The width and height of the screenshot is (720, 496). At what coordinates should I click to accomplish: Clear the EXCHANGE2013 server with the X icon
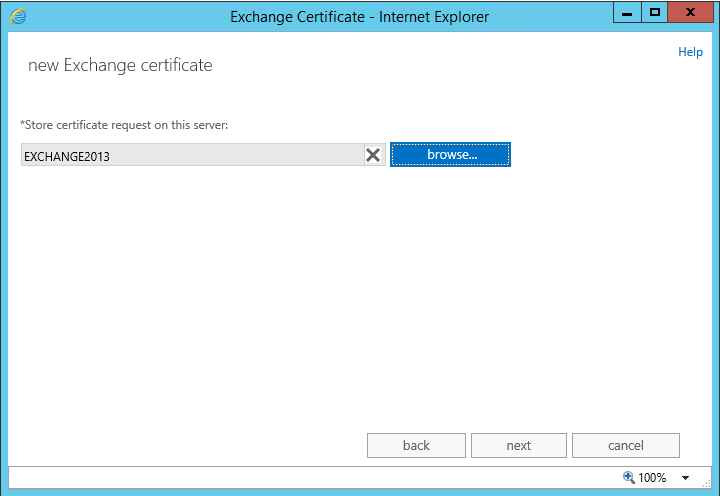coord(373,155)
